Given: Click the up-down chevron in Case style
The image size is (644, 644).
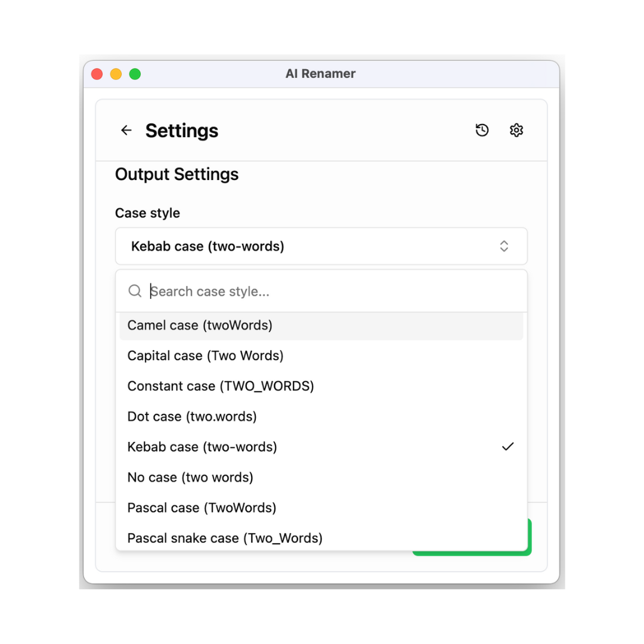Looking at the screenshot, I should pyautogui.click(x=504, y=246).
